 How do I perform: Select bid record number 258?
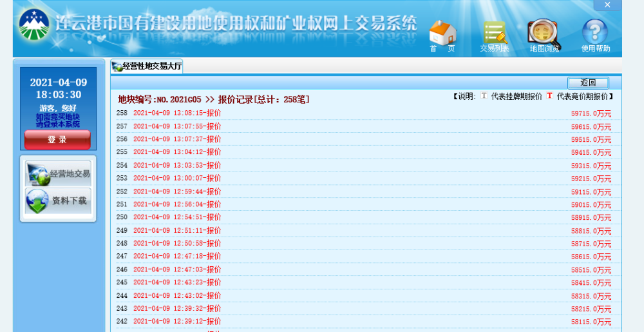point(122,113)
